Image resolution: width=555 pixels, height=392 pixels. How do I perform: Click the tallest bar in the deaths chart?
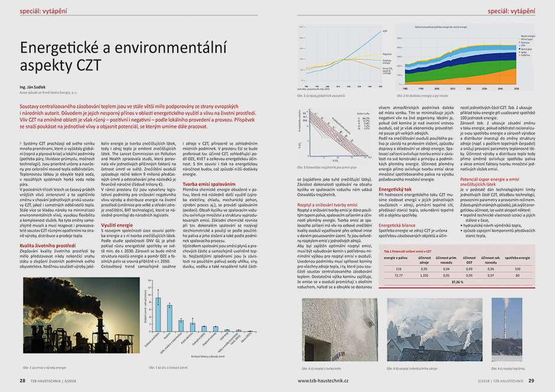[x=158, y=315]
